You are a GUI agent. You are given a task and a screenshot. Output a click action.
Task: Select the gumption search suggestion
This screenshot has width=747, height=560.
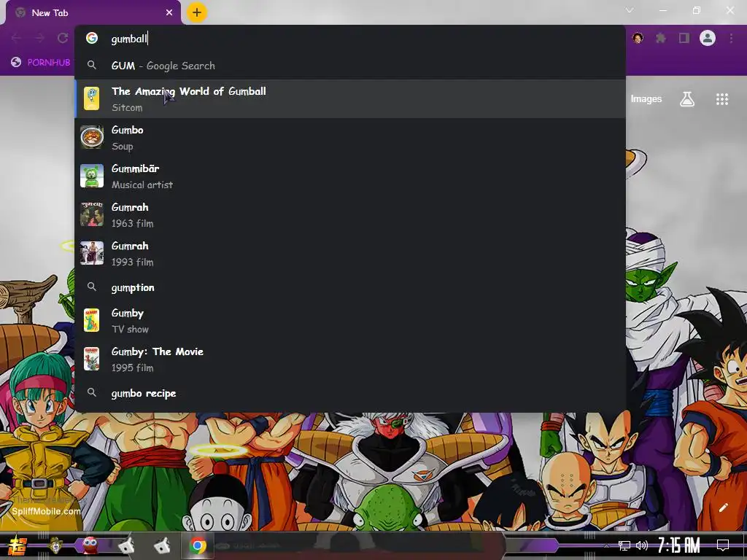click(350, 287)
